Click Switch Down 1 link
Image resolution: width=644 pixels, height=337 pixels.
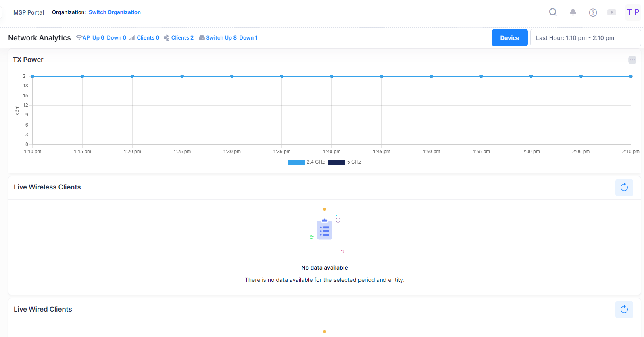click(248, 38)
